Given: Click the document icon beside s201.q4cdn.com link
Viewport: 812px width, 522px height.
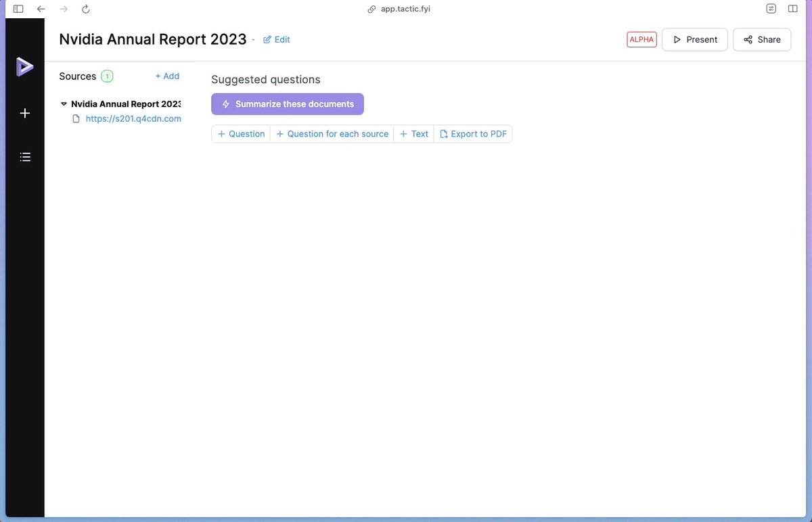Looking at the screenshot, I should tap(76, 119).
